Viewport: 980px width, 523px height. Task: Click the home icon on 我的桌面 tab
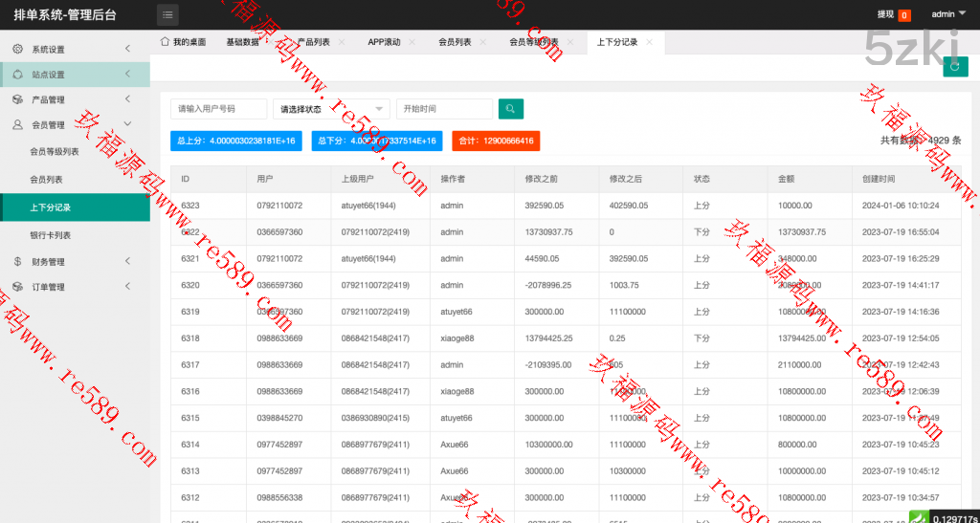(x=165, y=42)
